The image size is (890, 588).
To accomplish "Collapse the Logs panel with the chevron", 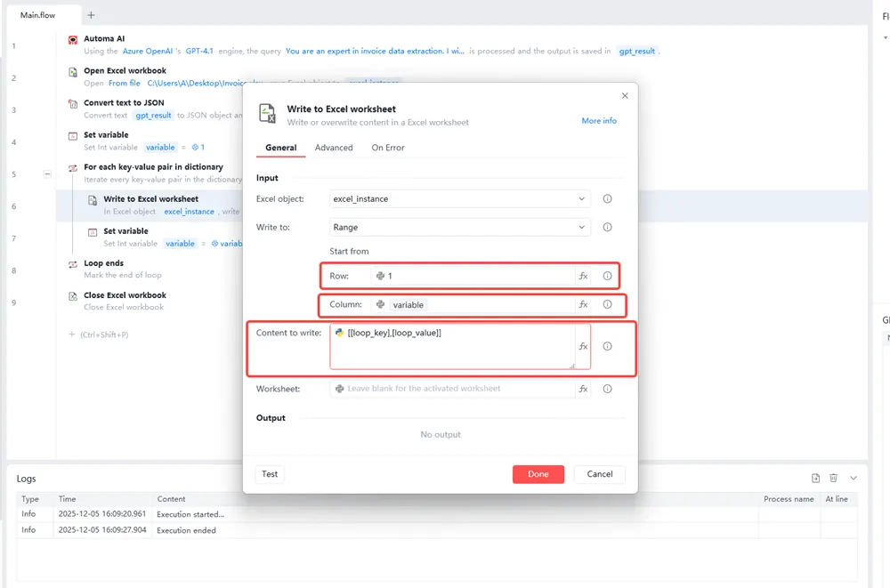I will point(854,478).
